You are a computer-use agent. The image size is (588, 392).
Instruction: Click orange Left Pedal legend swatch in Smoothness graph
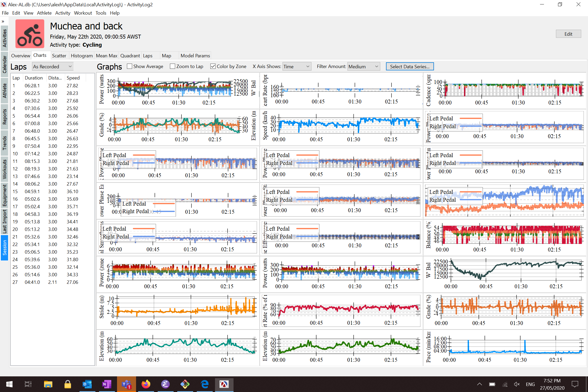click(144, 229)
